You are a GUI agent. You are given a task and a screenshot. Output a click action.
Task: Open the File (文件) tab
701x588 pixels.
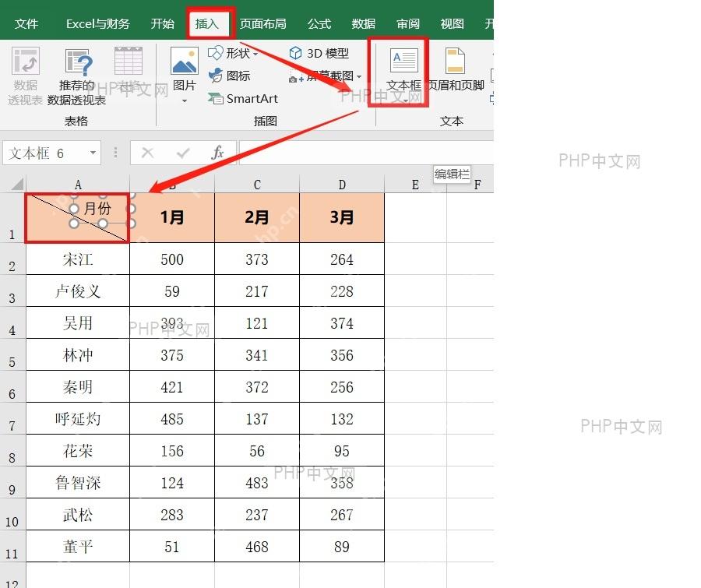click(x=26, y=23)
